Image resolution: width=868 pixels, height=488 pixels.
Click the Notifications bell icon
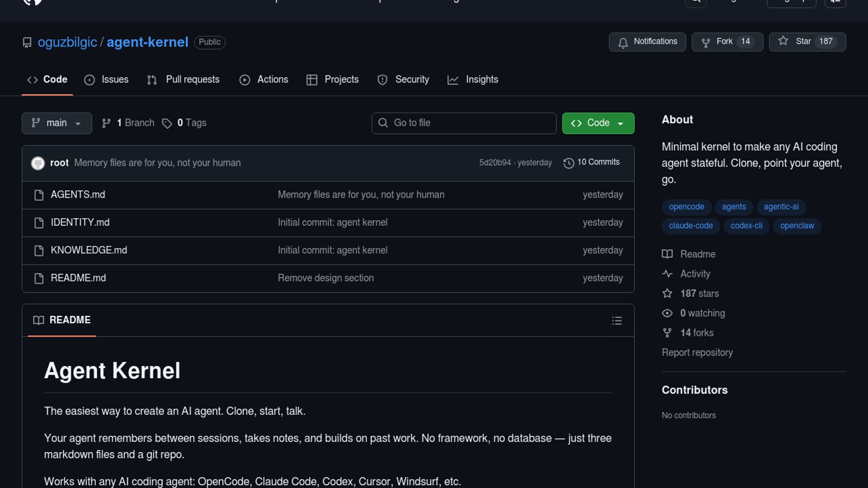tap(623, 42)
